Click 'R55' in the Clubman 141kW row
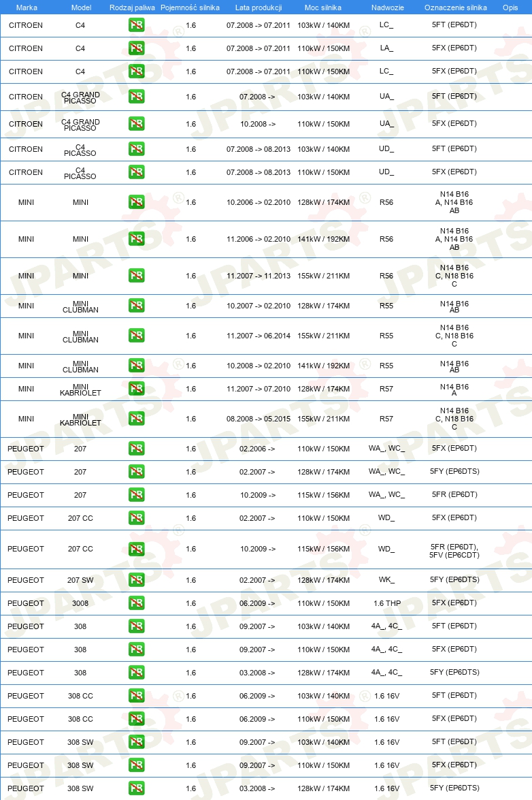Screen dimensions: 532x800 [386, 366]
